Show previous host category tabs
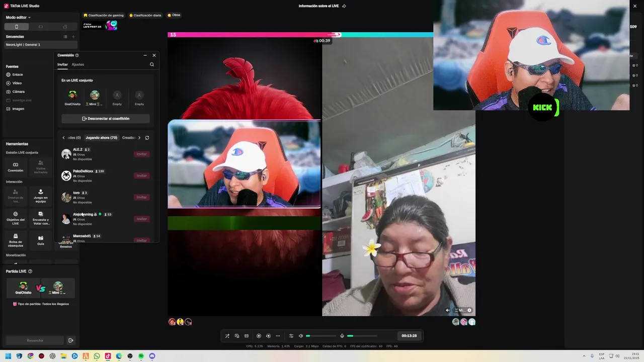The height and width of the screenshot is (362, 644). coord(63,138)
